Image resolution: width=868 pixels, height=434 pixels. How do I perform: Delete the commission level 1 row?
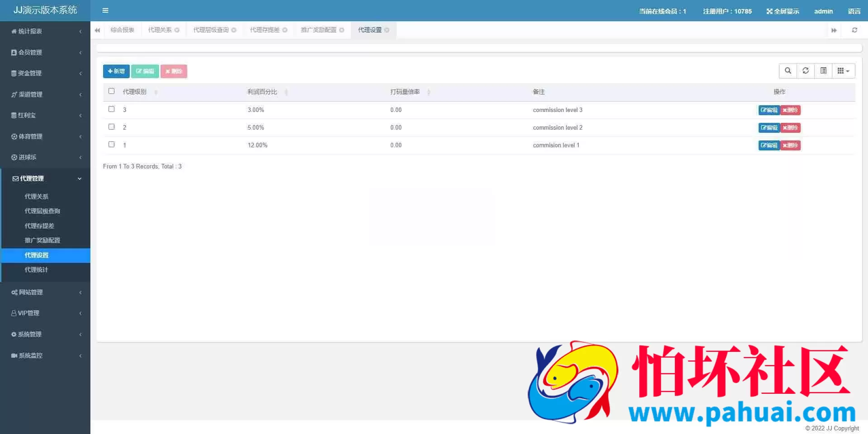[790, 145]
